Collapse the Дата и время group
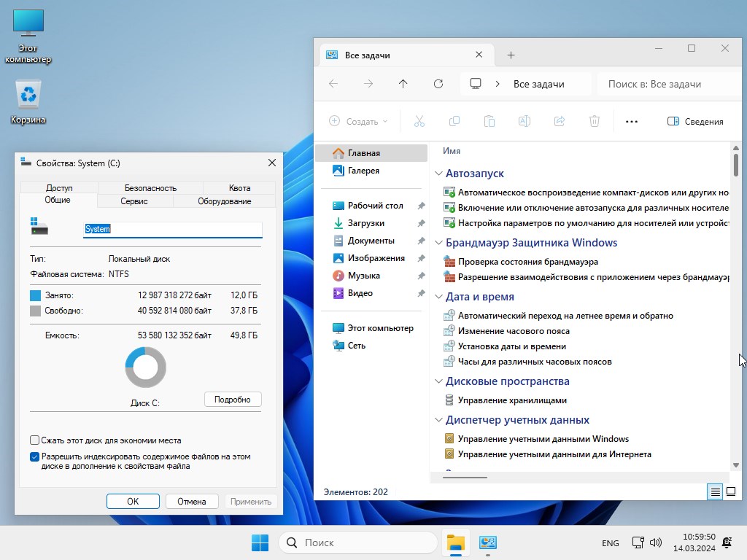Viewport: 747px width, 560px height. 439,297
